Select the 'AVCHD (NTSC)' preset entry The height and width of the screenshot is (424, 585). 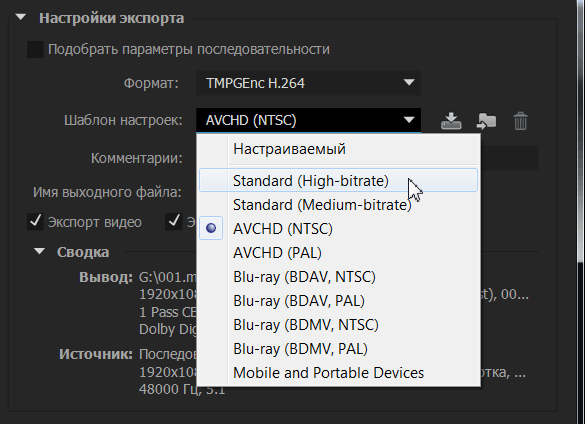tap(338, 228)
